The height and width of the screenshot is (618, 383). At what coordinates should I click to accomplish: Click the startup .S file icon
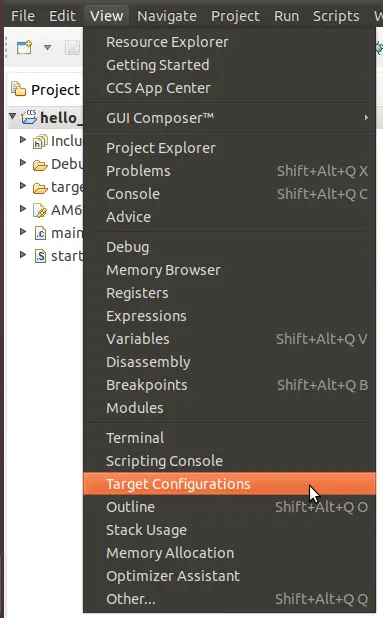[x=40, y=256]
